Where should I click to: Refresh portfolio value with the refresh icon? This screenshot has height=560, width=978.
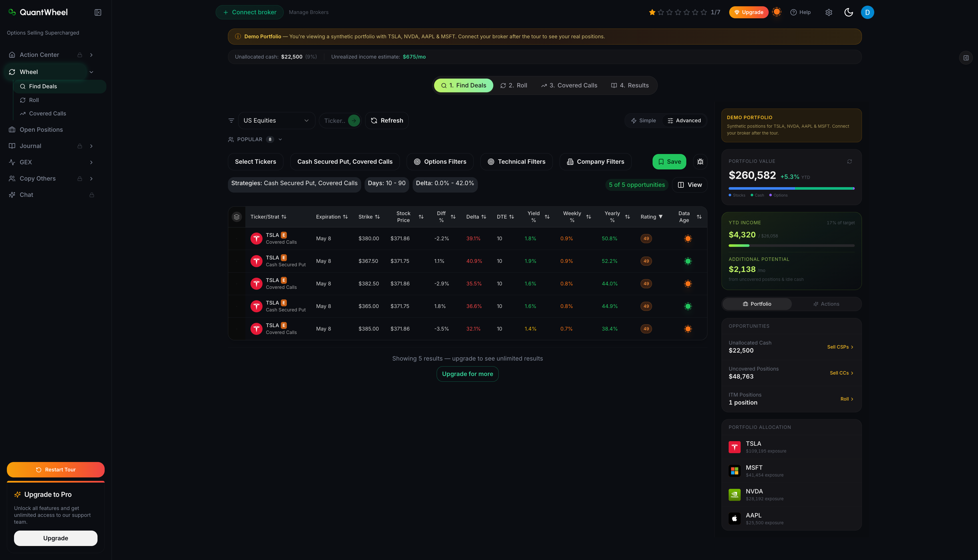(x=849, y=161)
